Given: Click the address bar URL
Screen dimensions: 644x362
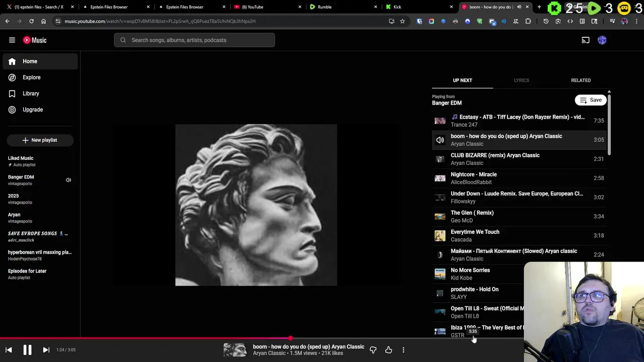Looking at the screenshot, I should [x=160, y=21].
